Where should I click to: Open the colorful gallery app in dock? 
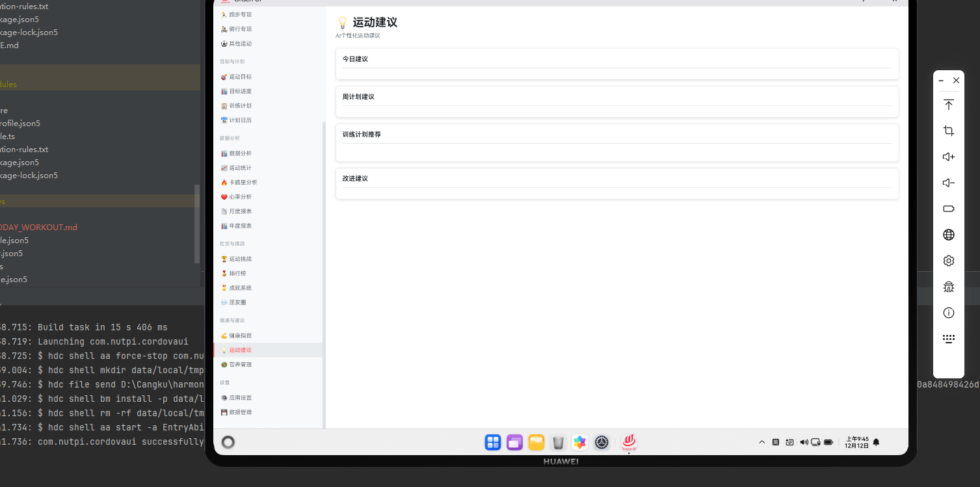(580, 443)
